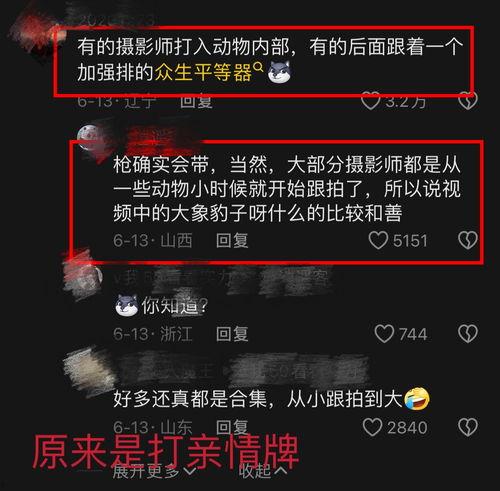Like the Zhejiang comment with 744 likes
The width and height of the screenshot is (500, 491).
pyautogui.click(x=384, y=334)
